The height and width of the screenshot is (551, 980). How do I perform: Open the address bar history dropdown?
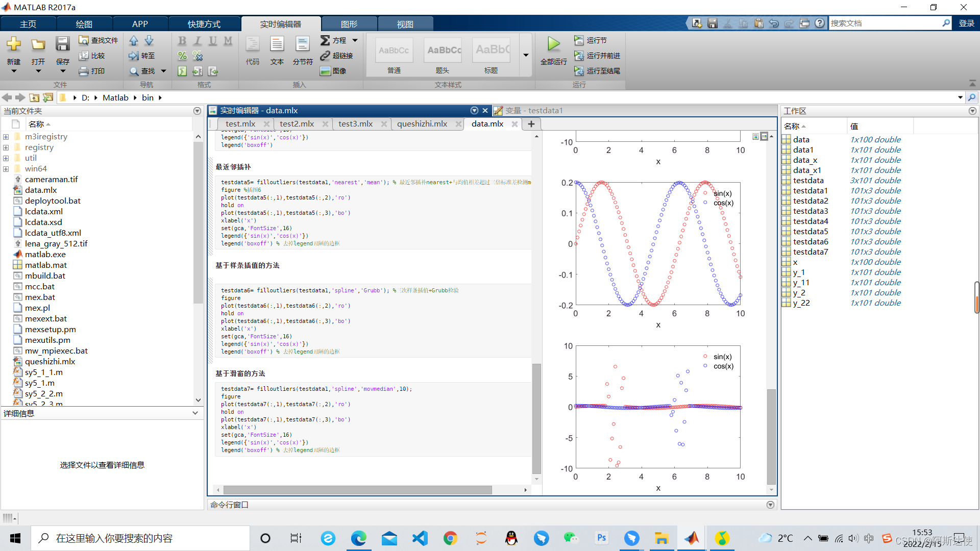coord(960,97)
